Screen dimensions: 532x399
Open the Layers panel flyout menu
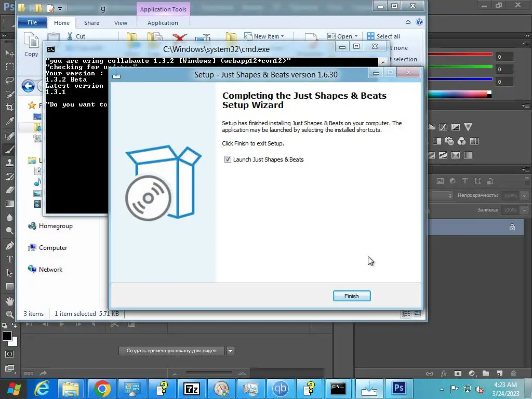point(525,169)
